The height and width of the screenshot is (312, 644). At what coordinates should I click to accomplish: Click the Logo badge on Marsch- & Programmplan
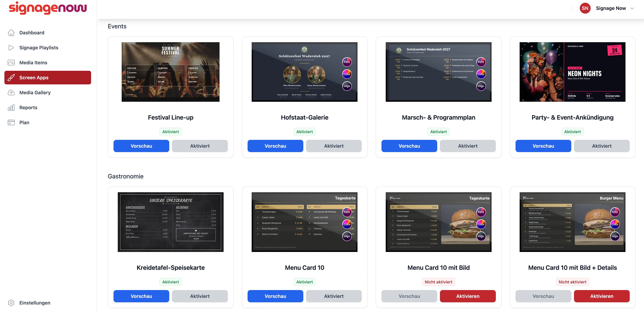(x=481, y=86)
